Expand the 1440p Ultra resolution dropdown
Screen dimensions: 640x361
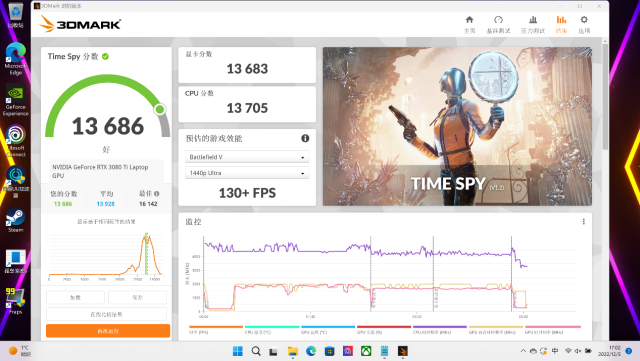coord(247,173)
